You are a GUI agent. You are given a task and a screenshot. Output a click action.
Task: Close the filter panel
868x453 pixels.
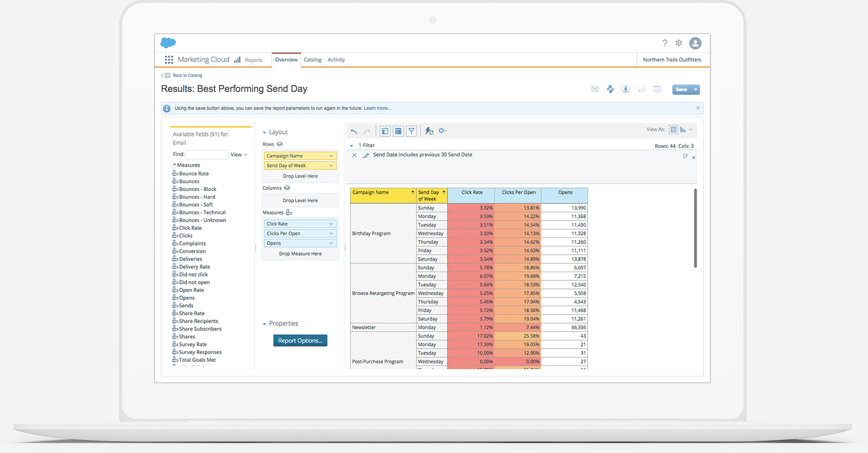coord(694,158)
